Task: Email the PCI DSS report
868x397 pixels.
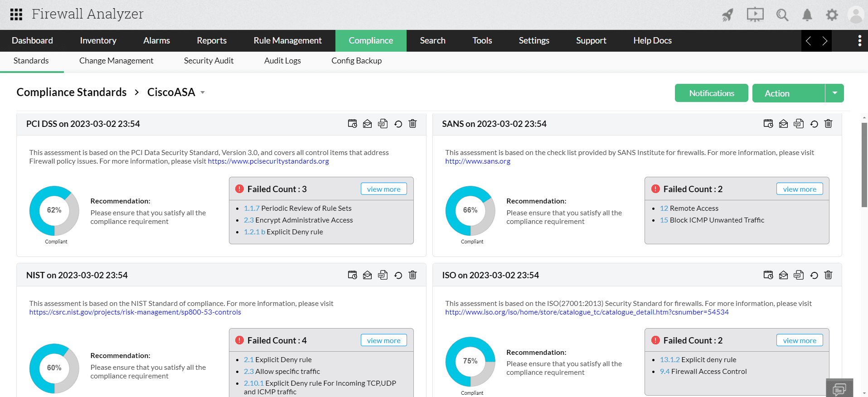Action: click(368, 124)
